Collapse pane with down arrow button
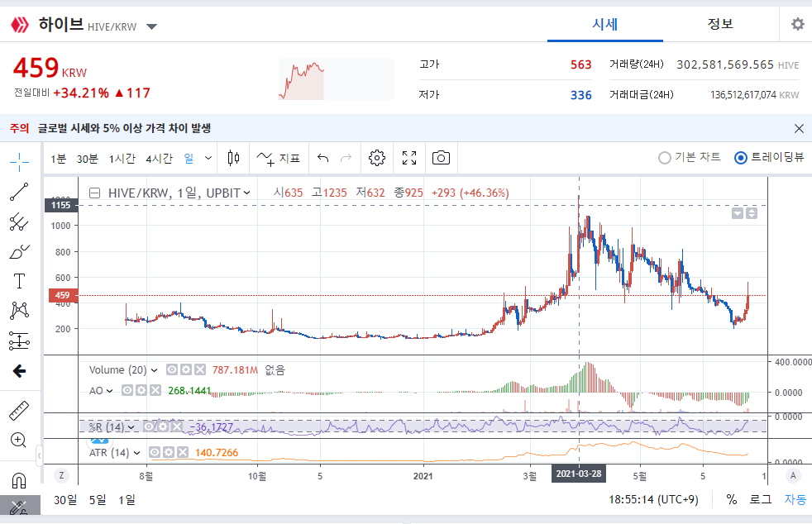 pyautogui.click(x=738, y=213)
